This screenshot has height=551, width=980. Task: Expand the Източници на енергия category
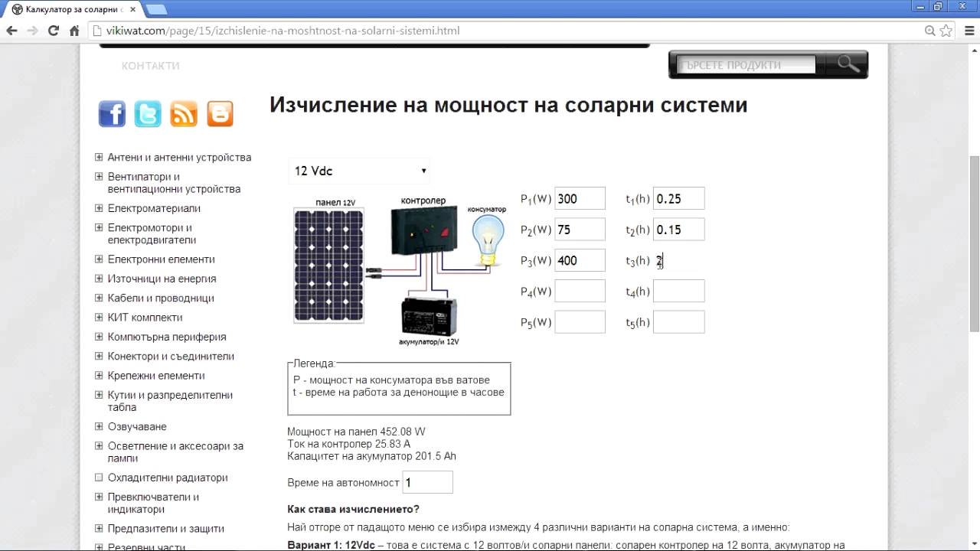pos(99,279)
